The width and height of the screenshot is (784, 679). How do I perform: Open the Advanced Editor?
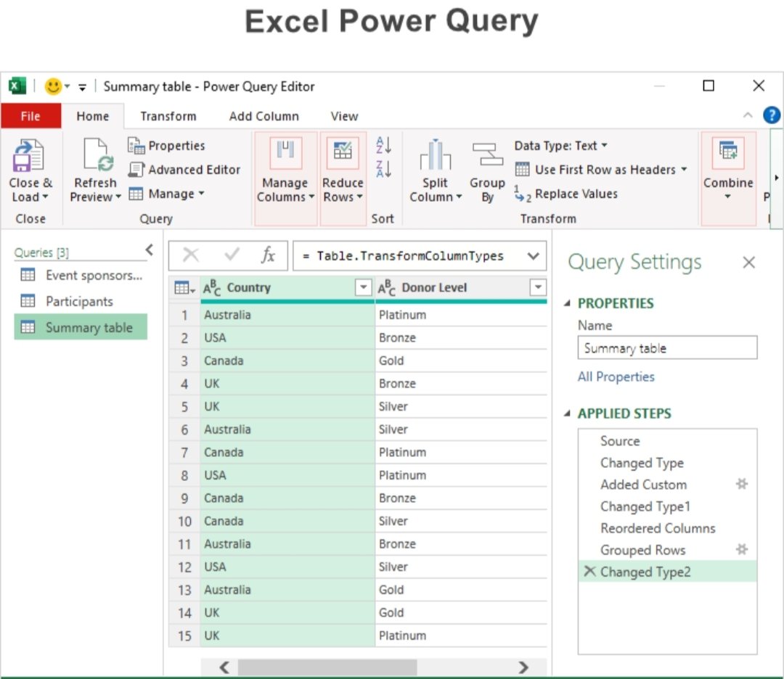click(x=184, y=169)
